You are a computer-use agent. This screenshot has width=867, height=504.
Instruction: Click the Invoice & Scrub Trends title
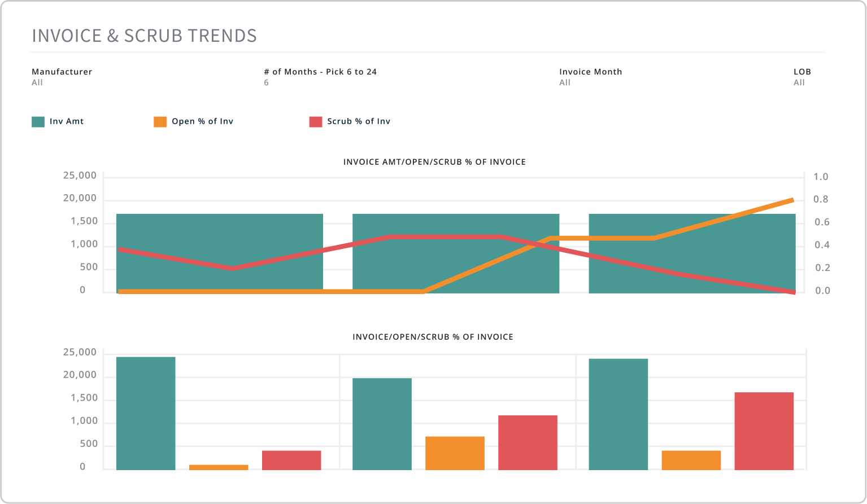tap(144, 36)
